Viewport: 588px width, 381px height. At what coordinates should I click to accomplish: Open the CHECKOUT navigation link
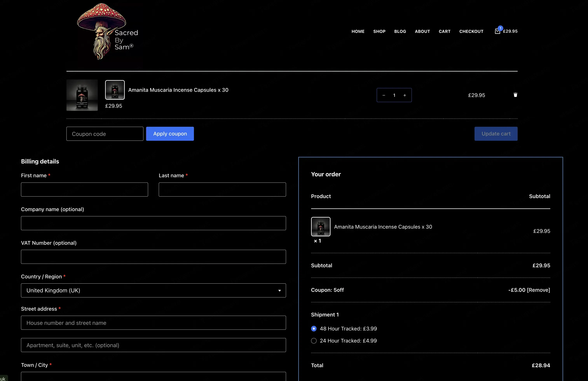pos(471,31)
